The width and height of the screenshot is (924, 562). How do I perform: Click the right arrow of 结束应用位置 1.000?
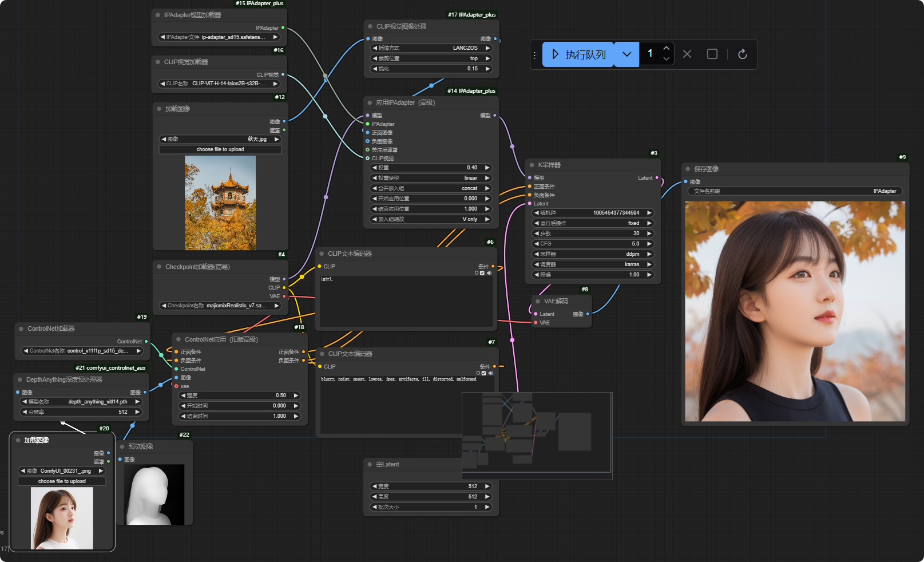[x=487, y=209]
